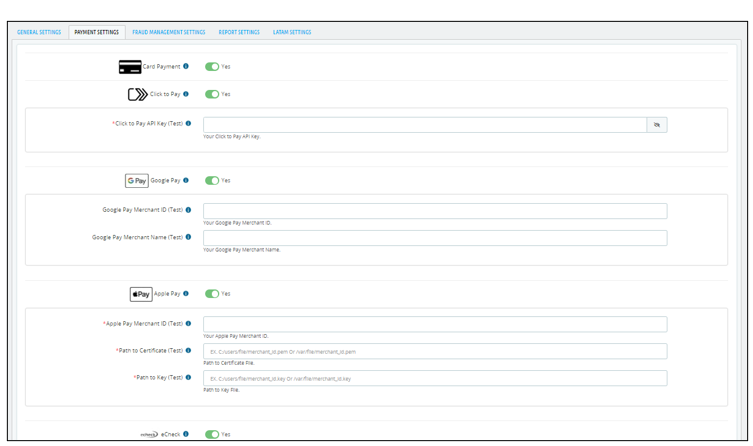Click the Apple Pay Path to Key field

pyautogui.click(x=434, y=379)
